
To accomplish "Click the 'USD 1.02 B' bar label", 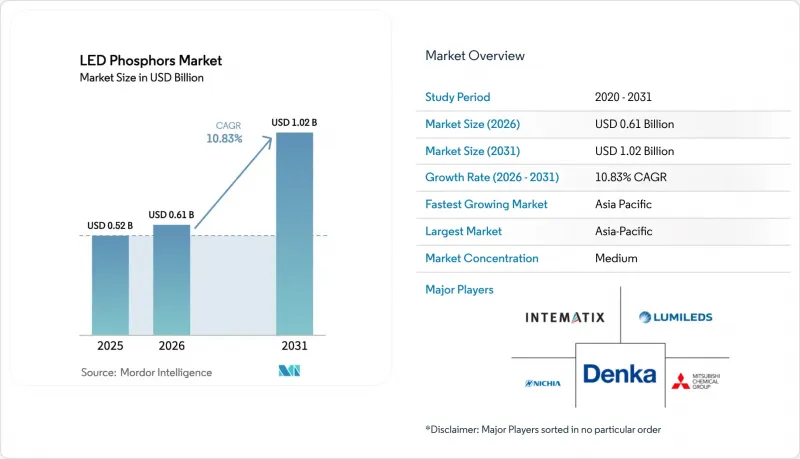I will (x=294, y=122).
